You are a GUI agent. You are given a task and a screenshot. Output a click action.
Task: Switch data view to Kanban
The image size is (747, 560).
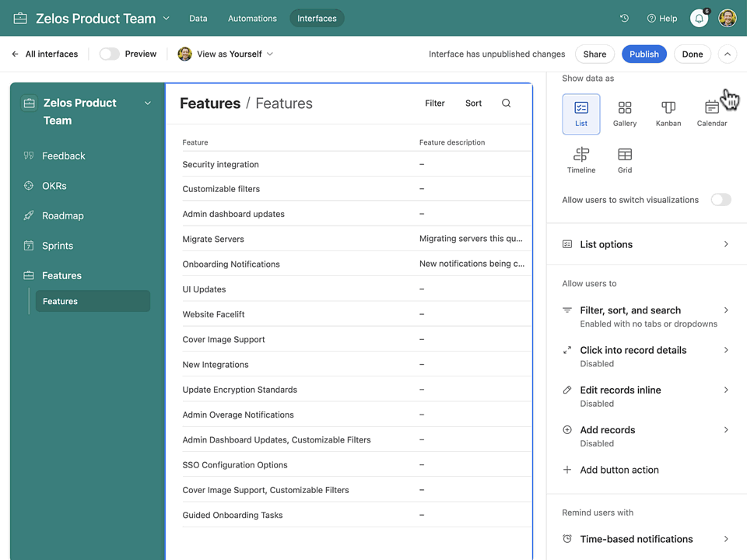click(668, 113)
